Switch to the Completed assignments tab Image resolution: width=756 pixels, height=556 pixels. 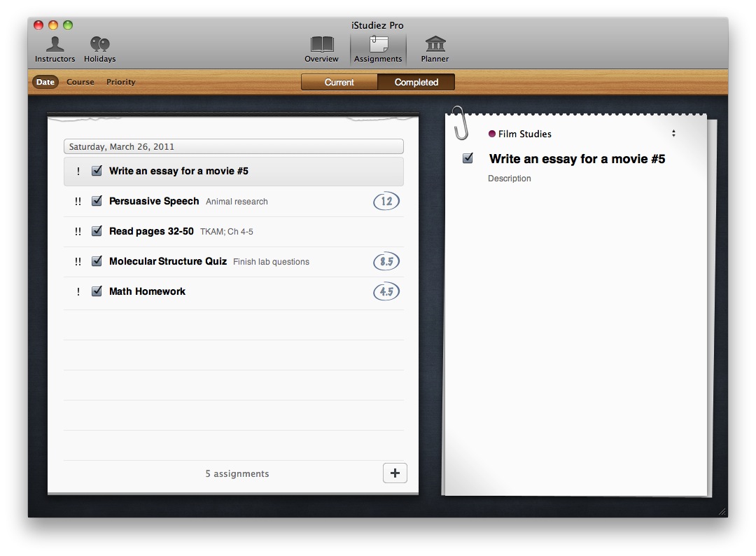416,83
